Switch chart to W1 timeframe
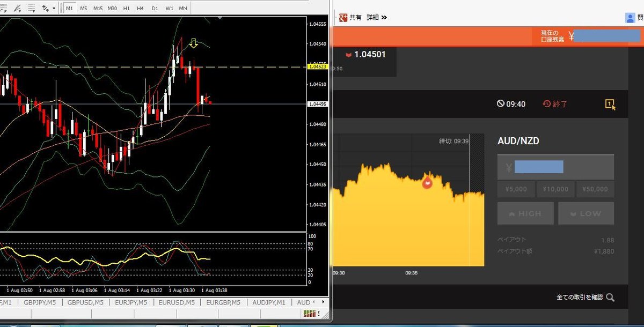 click(x=169, y=9)
